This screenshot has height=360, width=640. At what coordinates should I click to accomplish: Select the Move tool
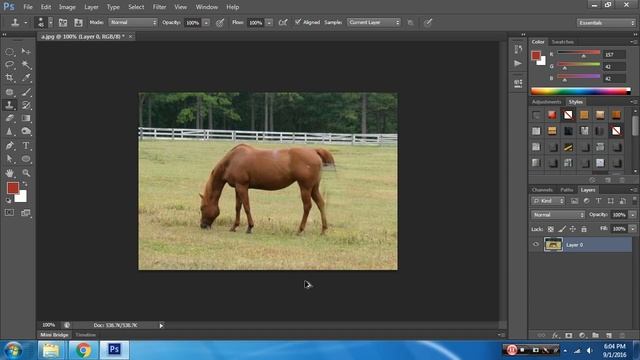tap(26, 52)
